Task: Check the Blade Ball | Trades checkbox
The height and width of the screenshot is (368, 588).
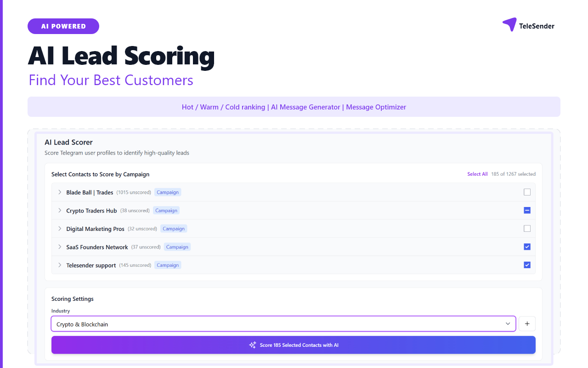Action: coord(527,192)
